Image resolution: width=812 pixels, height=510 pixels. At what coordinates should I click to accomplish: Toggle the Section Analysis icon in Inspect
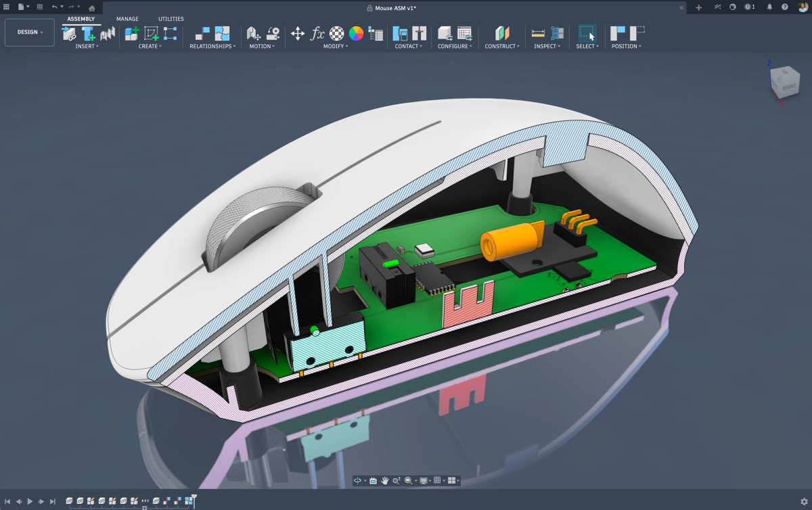click(558, 33)
